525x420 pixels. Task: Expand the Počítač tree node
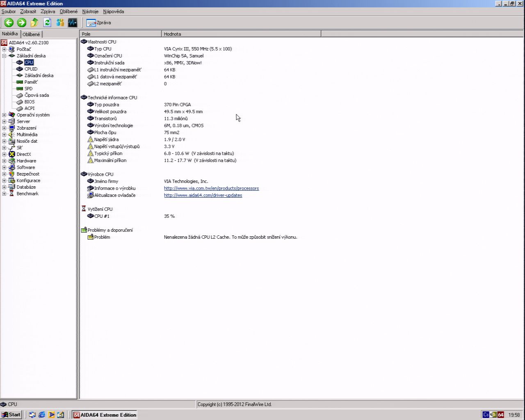tap(4, 49)
